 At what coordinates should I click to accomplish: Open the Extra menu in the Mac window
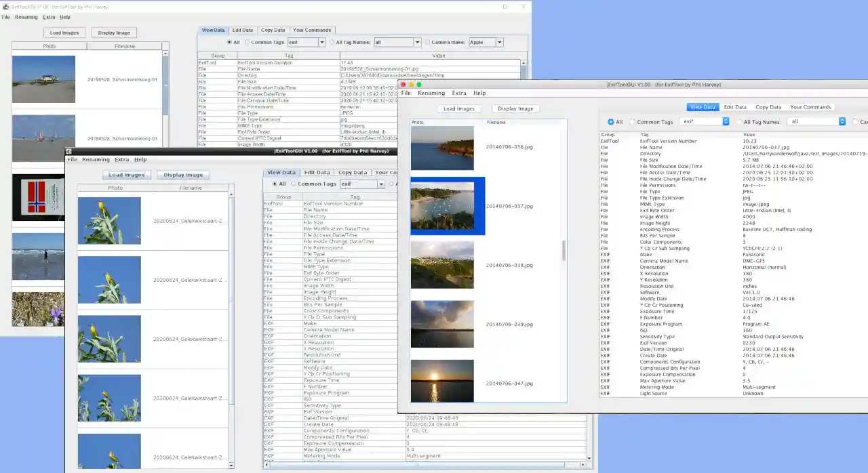point(458,93)
